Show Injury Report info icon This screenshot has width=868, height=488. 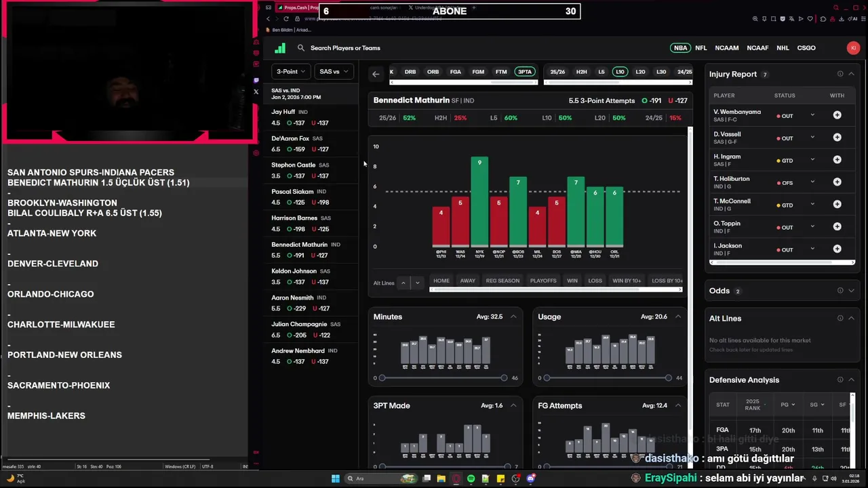(x=840, y=74)
